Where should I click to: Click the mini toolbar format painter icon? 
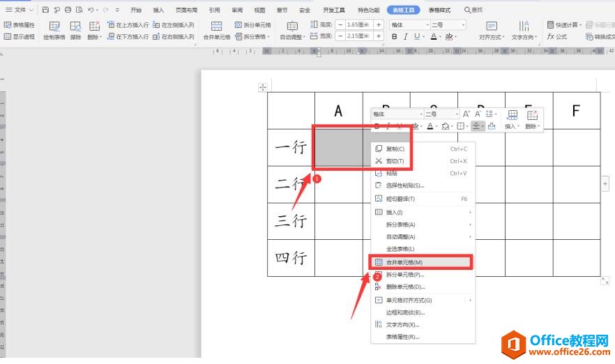pos(492,126)
